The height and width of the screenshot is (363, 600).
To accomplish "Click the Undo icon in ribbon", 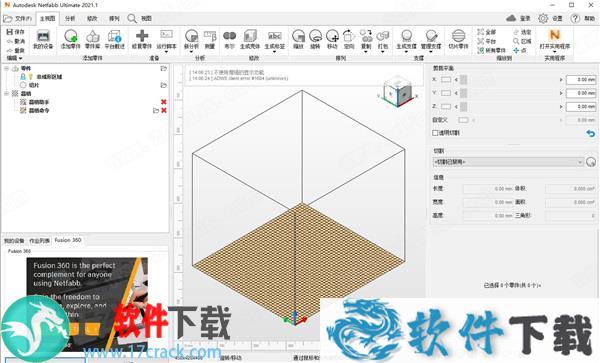I will [10, 41].
